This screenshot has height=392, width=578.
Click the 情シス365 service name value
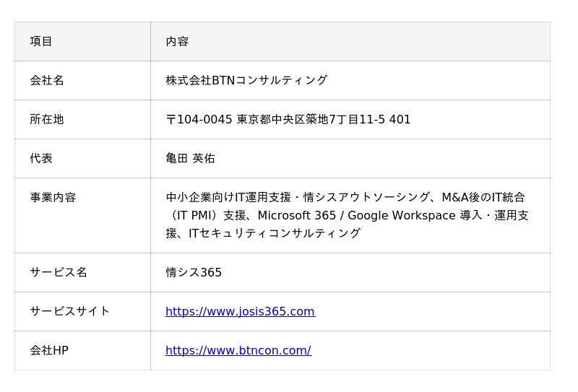click(194, 273)
